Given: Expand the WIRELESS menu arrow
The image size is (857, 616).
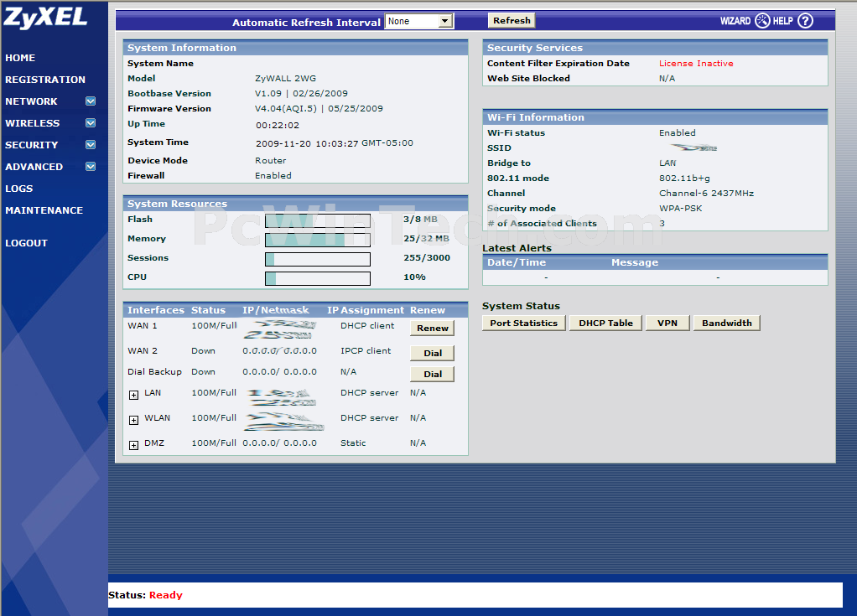Looking at the screenshot, I should 91,123.
